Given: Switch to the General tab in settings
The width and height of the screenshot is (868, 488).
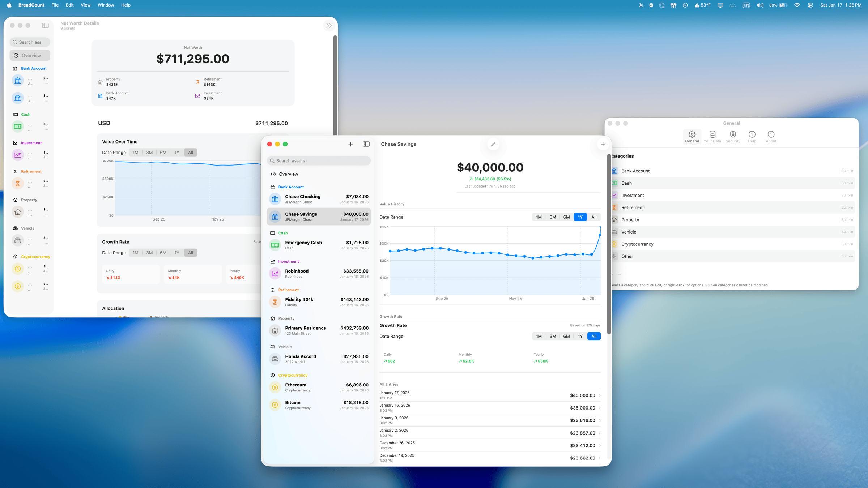Looking at the screenshot, I should pyautogui.click(x=692, y=136).
